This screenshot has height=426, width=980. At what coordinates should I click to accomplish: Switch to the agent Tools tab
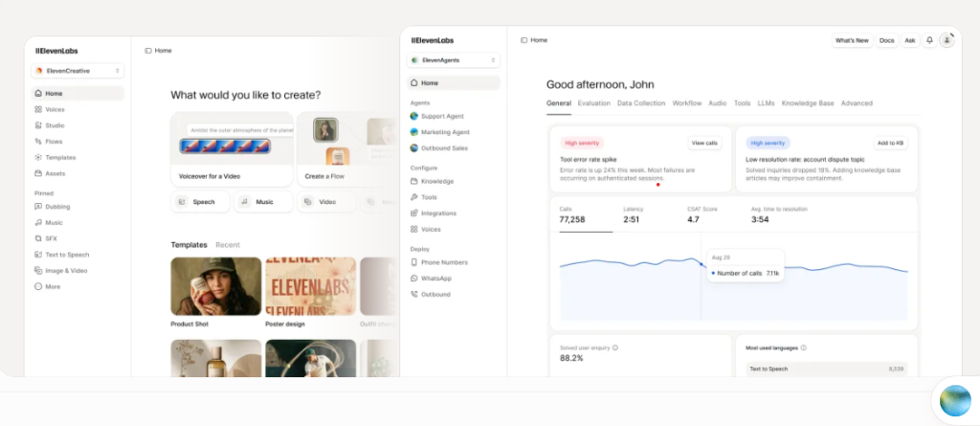click(x=742, y=103)
